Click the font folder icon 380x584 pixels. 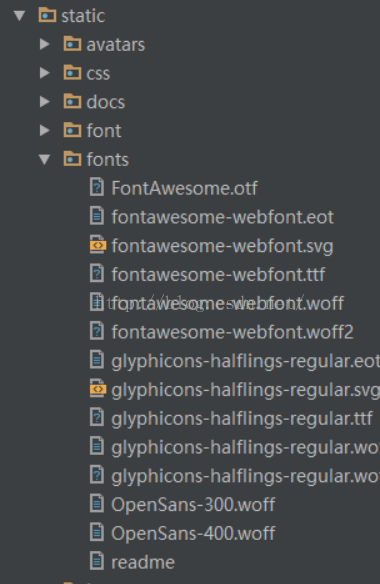click(72, 130)
